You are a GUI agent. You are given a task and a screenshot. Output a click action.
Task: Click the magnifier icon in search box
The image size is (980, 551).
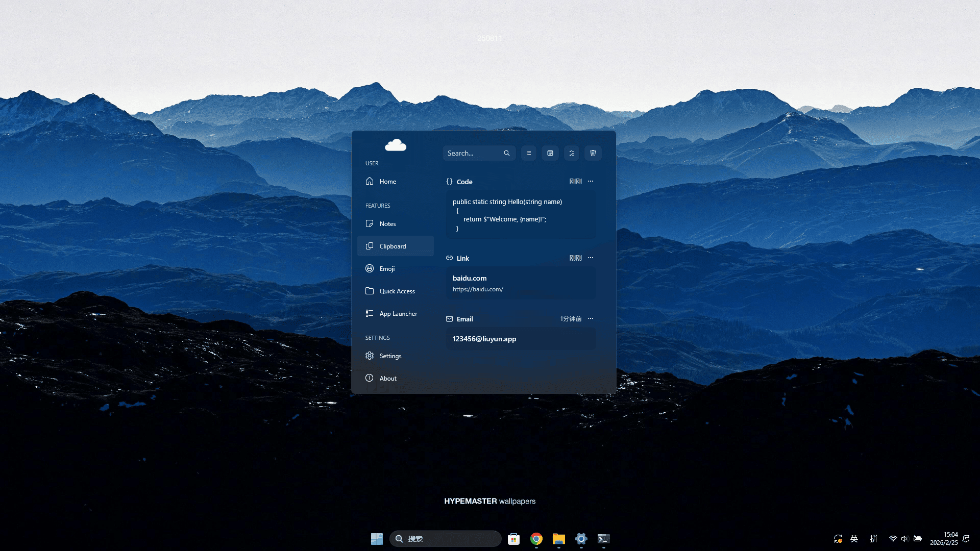coord(507,153)
